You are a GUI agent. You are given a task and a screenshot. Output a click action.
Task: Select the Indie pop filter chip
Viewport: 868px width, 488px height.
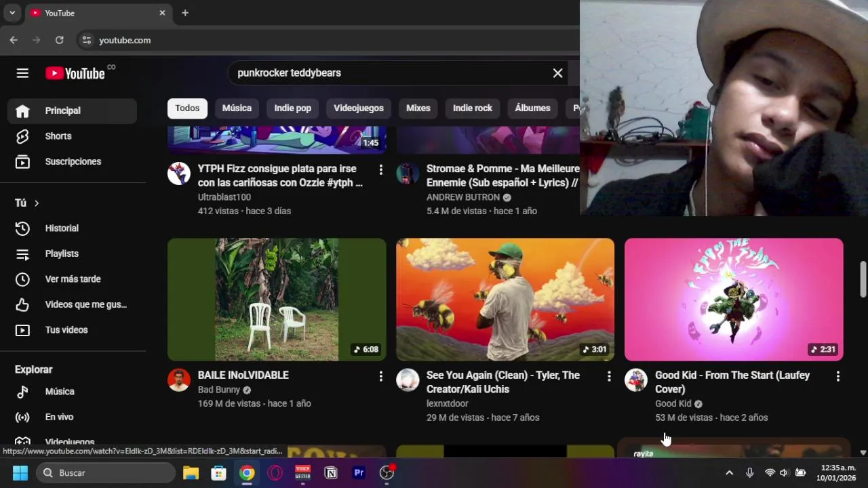coord(293,108)
